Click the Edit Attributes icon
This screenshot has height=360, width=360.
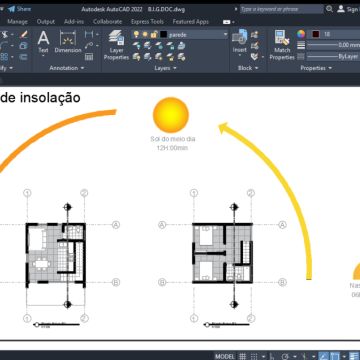coord(255,57)
